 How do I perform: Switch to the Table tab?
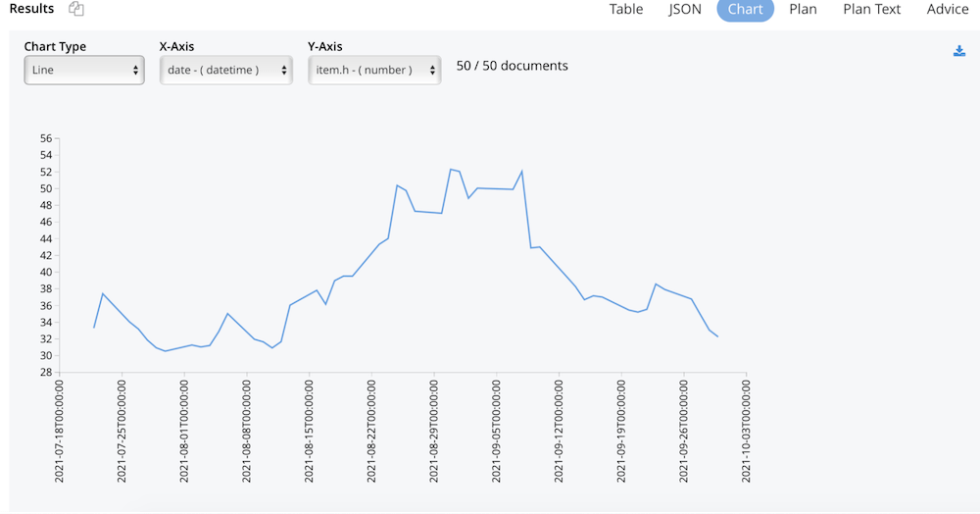626,9
